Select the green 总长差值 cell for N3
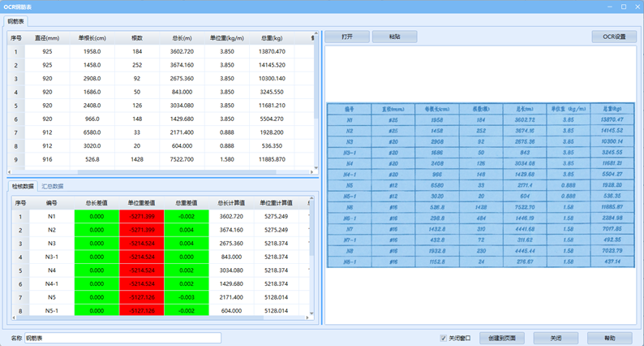This screenshot has height=346, width=644. [x=97, y=244]
